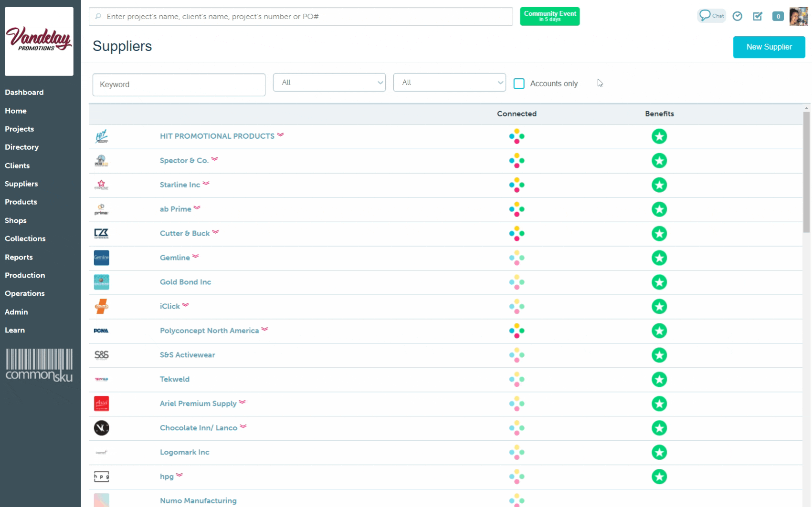
Task: Click Spector & Co. connected icon
Action: [x=517, y=161]
